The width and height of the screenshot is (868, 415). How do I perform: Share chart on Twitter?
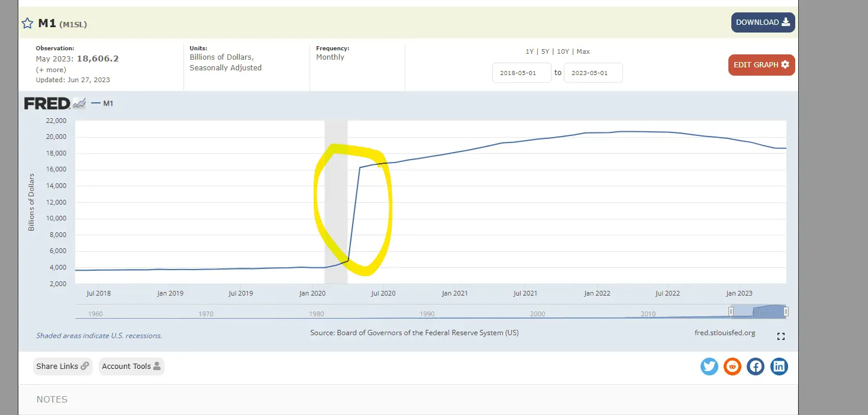709,367
